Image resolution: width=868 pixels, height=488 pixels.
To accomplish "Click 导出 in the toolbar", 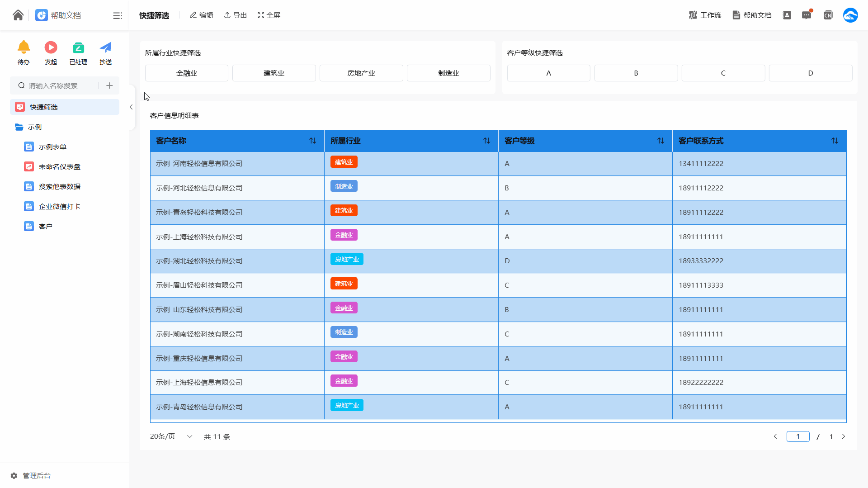I will [x=236, y=15].
